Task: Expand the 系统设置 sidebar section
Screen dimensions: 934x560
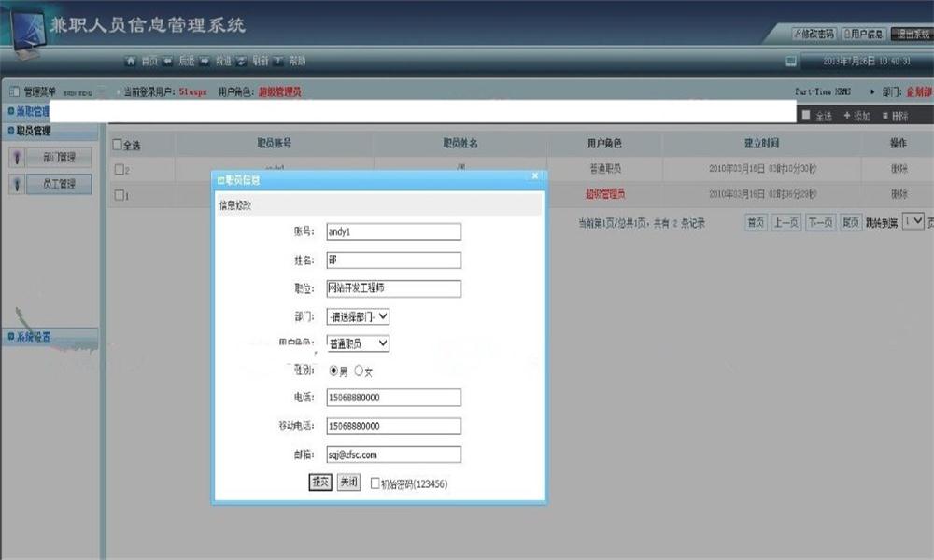Action: pos(34,337)
